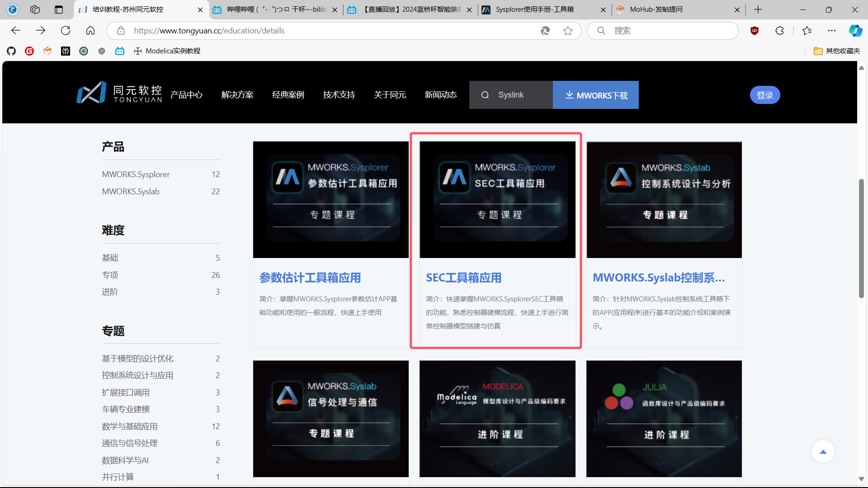This screenshot has height=488, width=868.
Task: Open 参数估计工具箱应用 course thumbnail
Action: [x=331, y=200]
